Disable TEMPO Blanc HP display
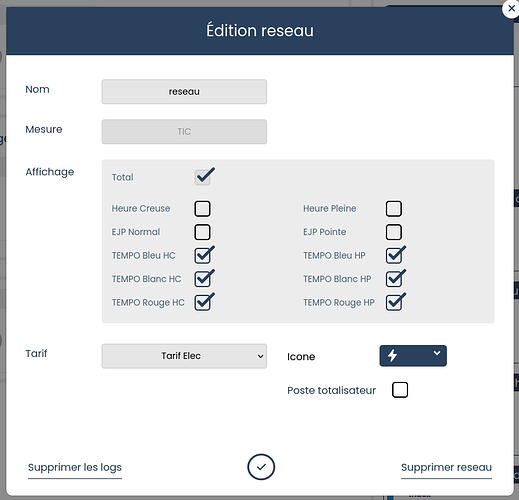This screenshot has width=519, height=500. click(x=394, y=279)
